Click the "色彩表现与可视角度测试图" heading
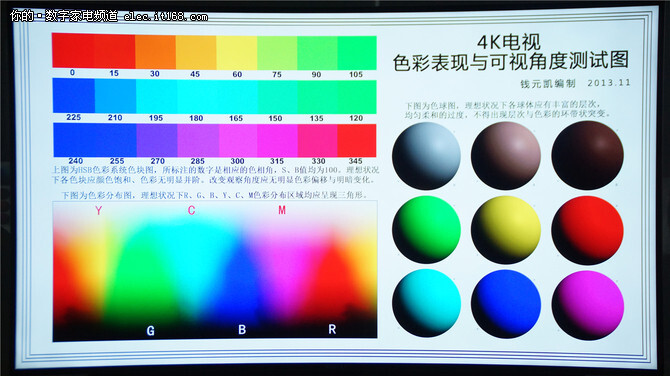The height and width of the screenshot is (376, 670). (x=511, y=61)
